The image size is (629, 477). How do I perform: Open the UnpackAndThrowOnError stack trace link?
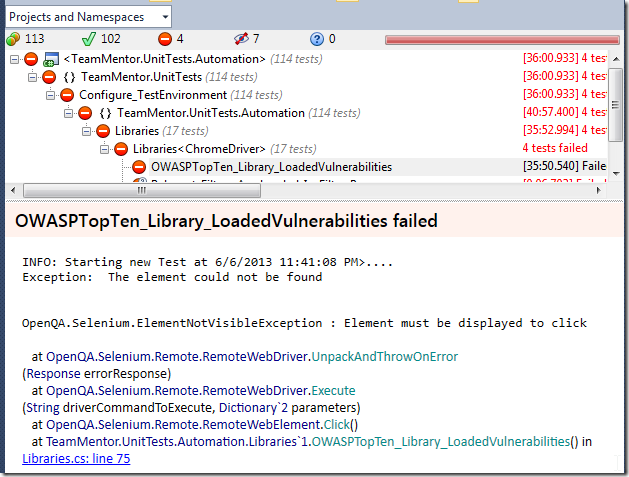tap(385, 357)
